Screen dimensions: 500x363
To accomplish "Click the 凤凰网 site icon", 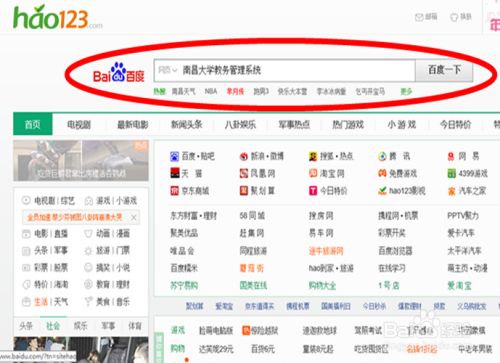I will click(244, 173).
